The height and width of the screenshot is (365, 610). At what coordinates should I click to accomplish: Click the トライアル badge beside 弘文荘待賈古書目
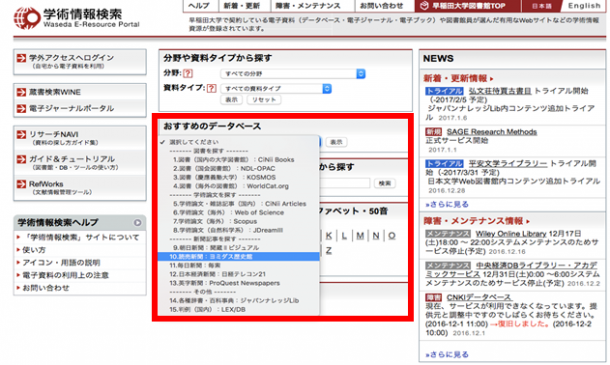click(x=444, y=91)
